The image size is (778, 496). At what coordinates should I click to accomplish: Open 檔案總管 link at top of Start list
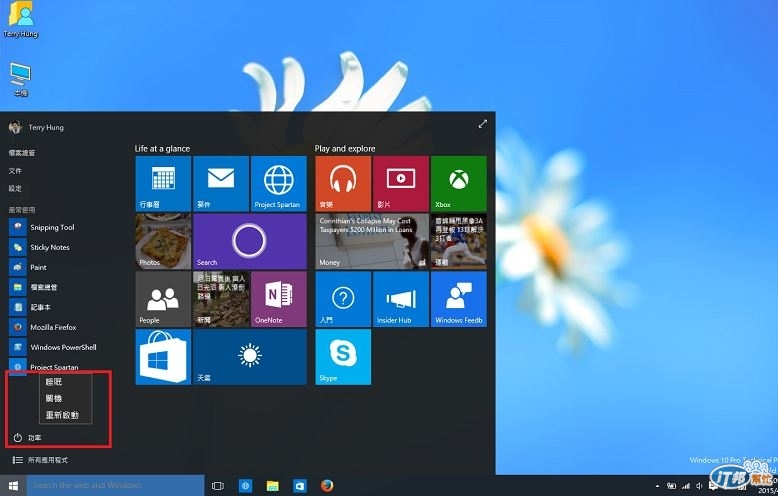pyautogui.click(x=21, y=153)
